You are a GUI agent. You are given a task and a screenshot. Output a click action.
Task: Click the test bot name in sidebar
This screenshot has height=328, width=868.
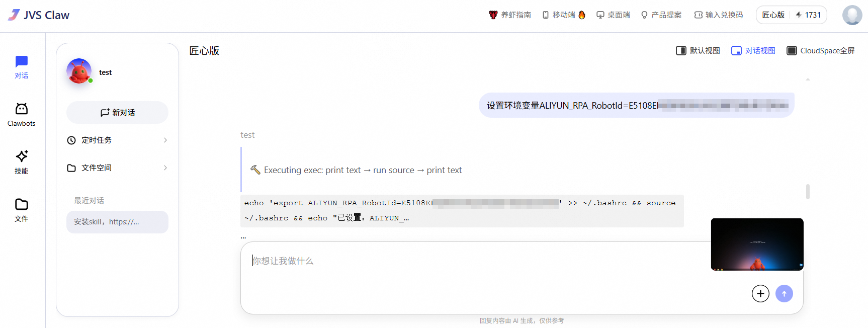pyautogui.click(x=105, y=72)
